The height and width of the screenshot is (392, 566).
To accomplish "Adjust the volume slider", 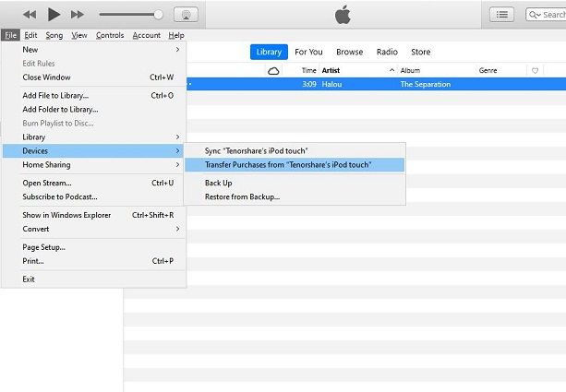I will point(129,15).
